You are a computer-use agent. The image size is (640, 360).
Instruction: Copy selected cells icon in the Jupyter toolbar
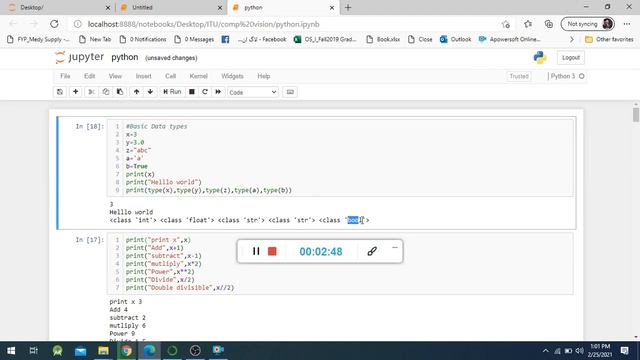[106, 92]
